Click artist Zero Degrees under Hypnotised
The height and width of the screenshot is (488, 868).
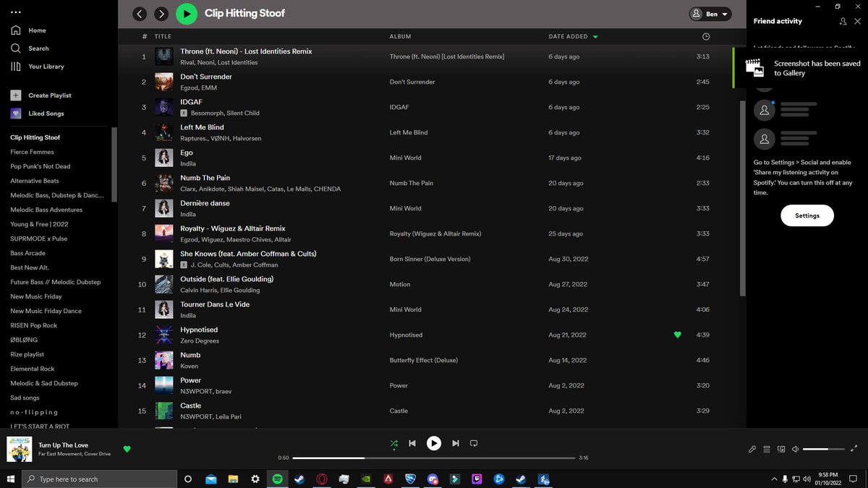[x=200, y=341]
